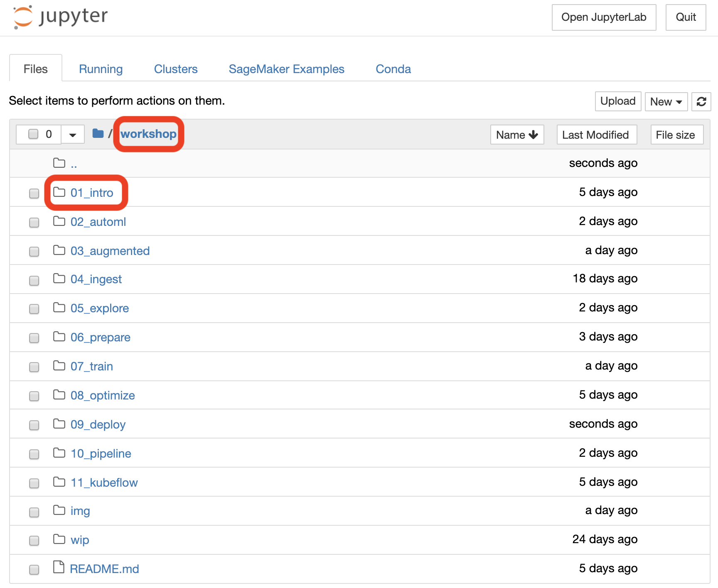Click the parent directory folder icon
The height and width of the screenshot is (588, 718).
[59, 163]
